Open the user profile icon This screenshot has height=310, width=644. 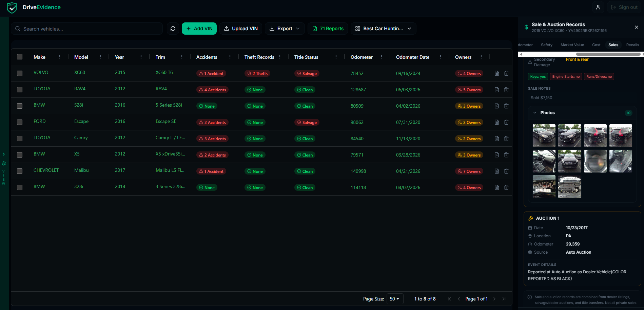coord(598,7)
